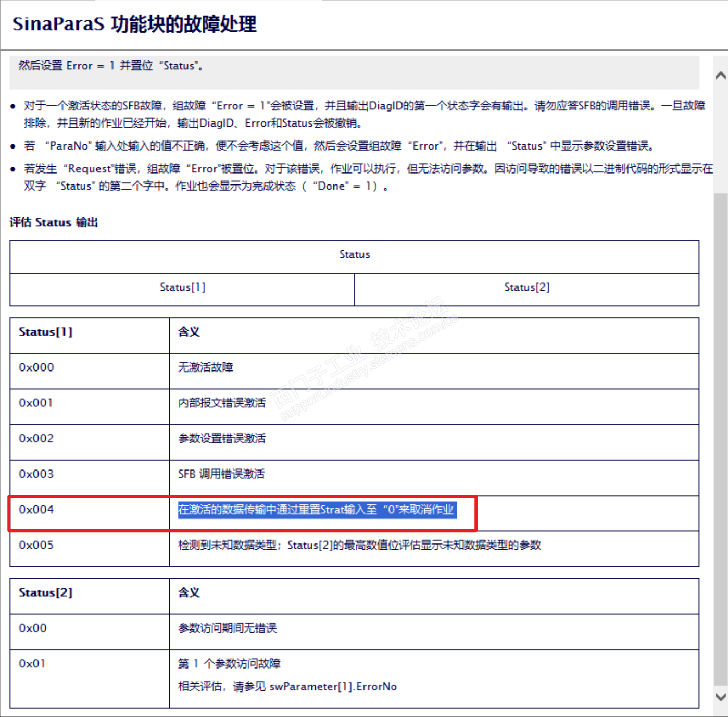Click the bullet text mentioning "ParaNo"
The width and height of the screenshot is (728, 717).
pos(339,146)
